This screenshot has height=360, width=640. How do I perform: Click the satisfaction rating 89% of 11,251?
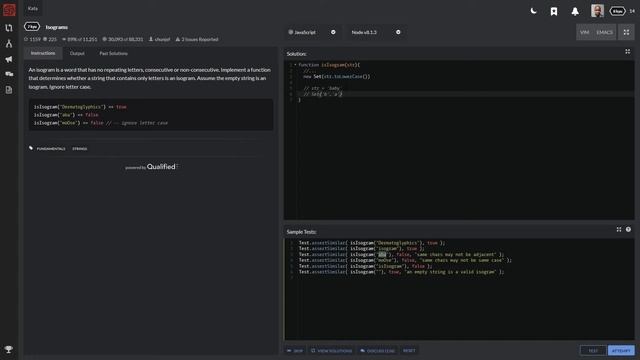tap(80, 39)
